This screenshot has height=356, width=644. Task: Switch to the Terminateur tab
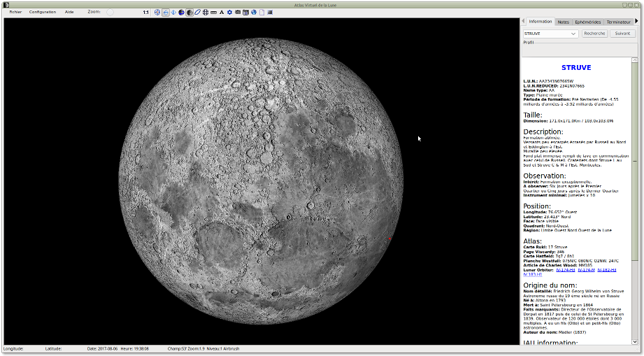[618, 22]
